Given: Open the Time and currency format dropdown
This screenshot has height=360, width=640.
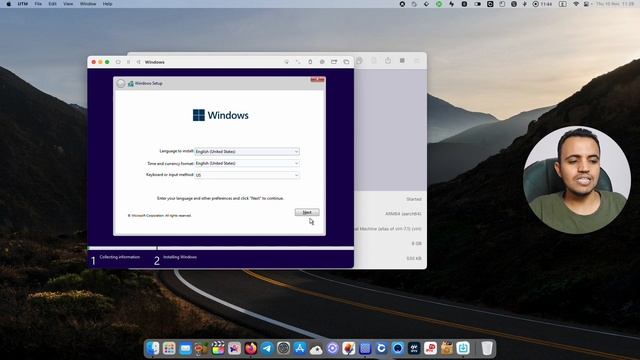Looking at the screenshot, I should (x=247, y=163).
